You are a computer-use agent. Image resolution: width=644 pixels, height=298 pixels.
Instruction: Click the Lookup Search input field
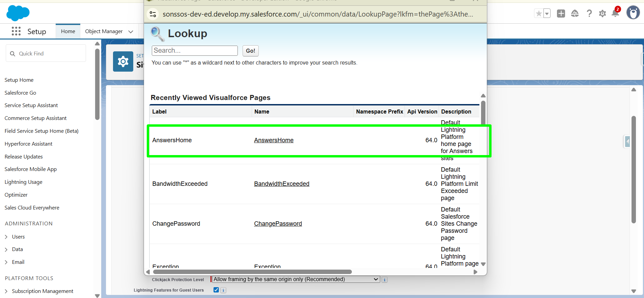coord(195,51)
